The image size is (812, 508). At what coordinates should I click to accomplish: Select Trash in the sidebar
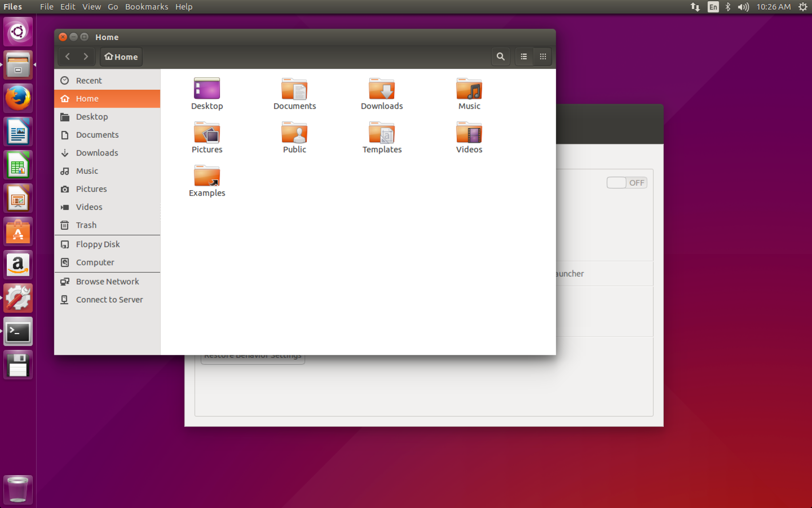coord(86,225)
